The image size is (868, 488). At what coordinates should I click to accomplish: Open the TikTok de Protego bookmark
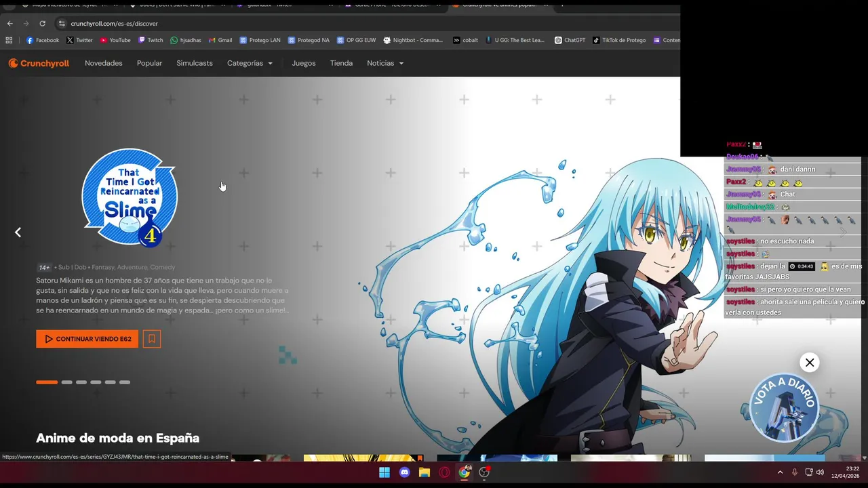[619, 40]
